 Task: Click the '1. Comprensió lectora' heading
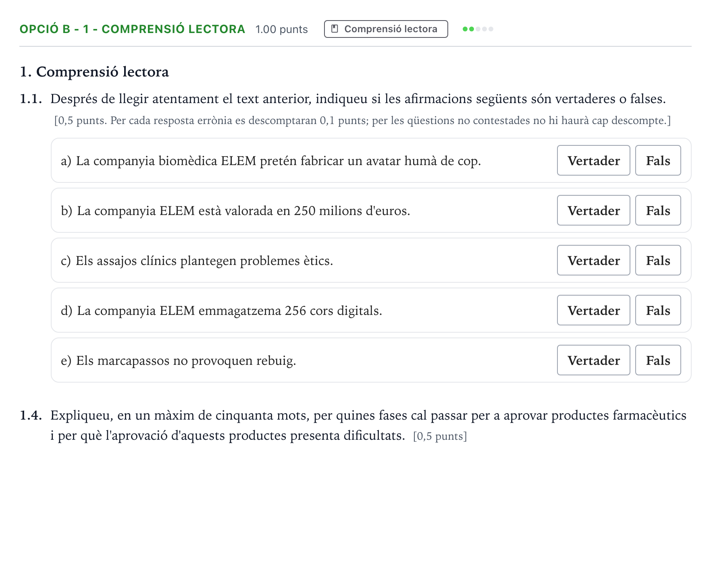pyautogui.click(x=94, y=72)
